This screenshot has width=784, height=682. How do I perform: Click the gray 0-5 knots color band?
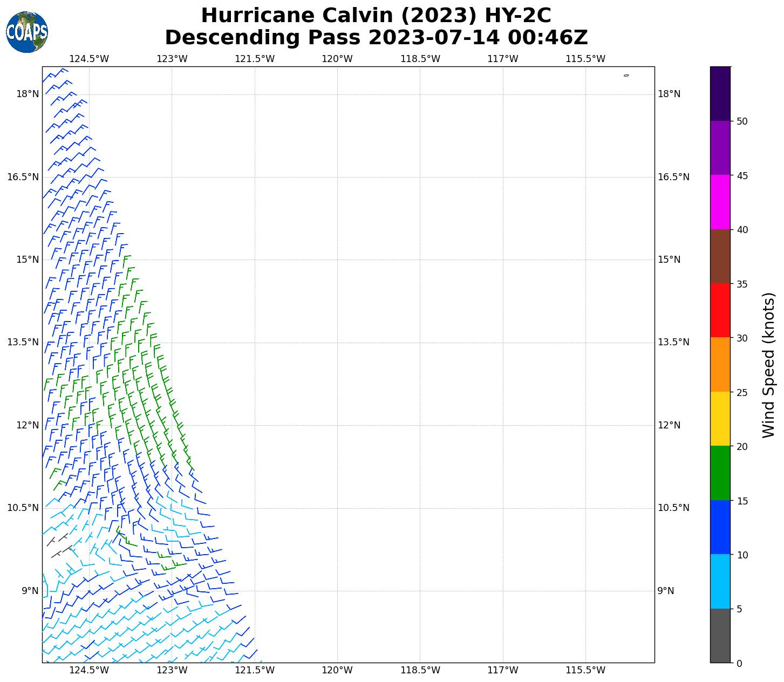[720, 636]
